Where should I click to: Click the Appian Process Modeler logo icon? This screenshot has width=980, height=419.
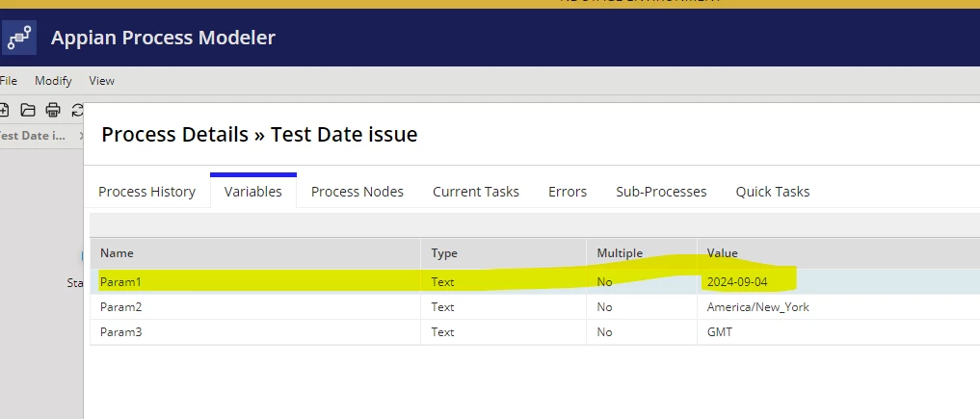coord(19,38)
